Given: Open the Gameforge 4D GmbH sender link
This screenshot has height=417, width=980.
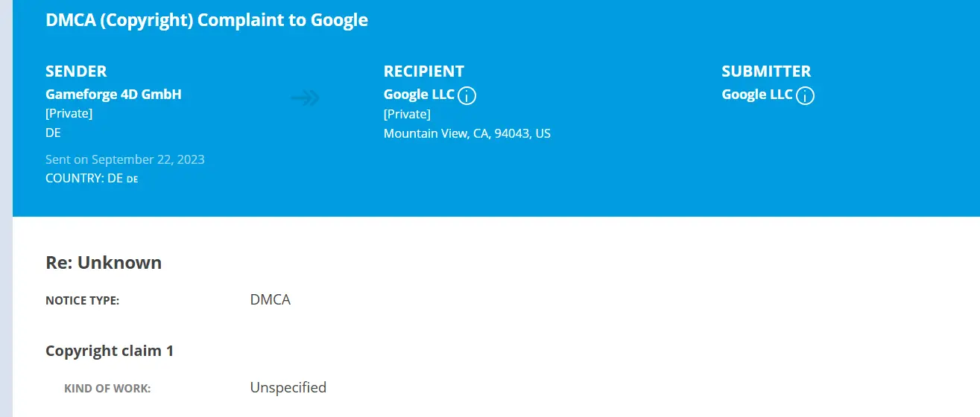Looking at the screenshot, I should 113,95.
